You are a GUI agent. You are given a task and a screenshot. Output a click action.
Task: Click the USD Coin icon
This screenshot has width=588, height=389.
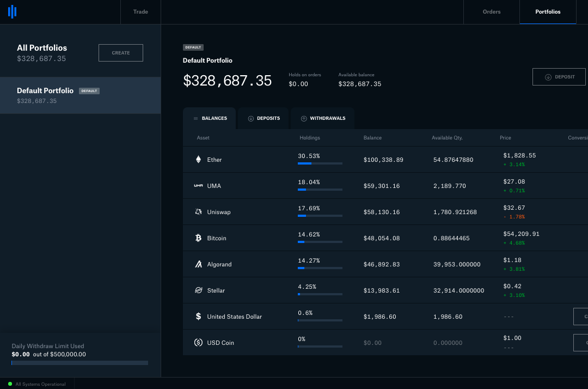click(198, 343)
